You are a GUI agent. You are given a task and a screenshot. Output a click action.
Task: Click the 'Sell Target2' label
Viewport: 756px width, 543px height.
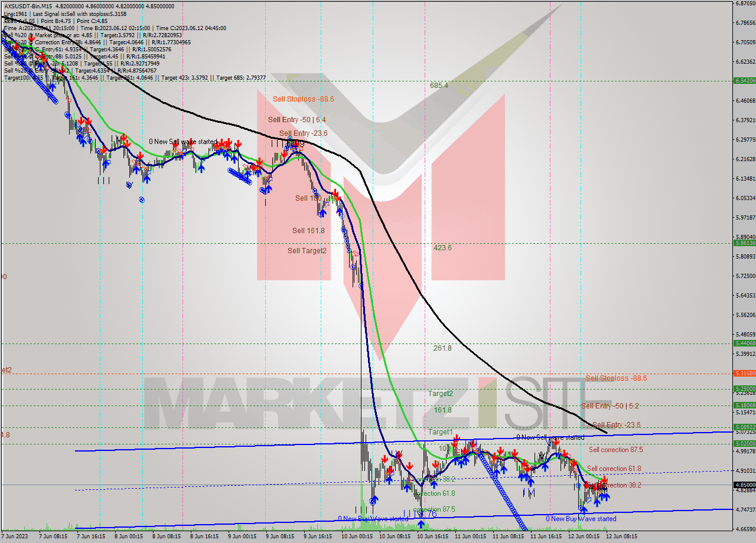(307, 250)
